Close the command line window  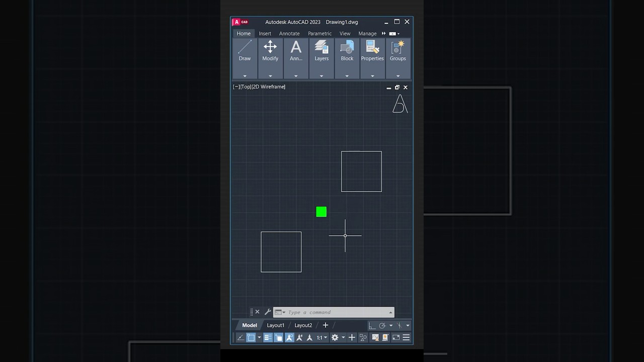(258, 312)
